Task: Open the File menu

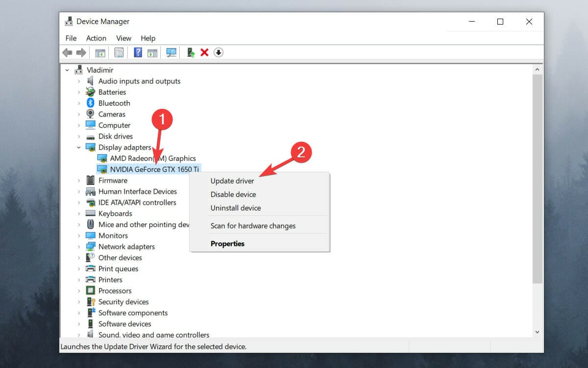Action: coord(71,38)
